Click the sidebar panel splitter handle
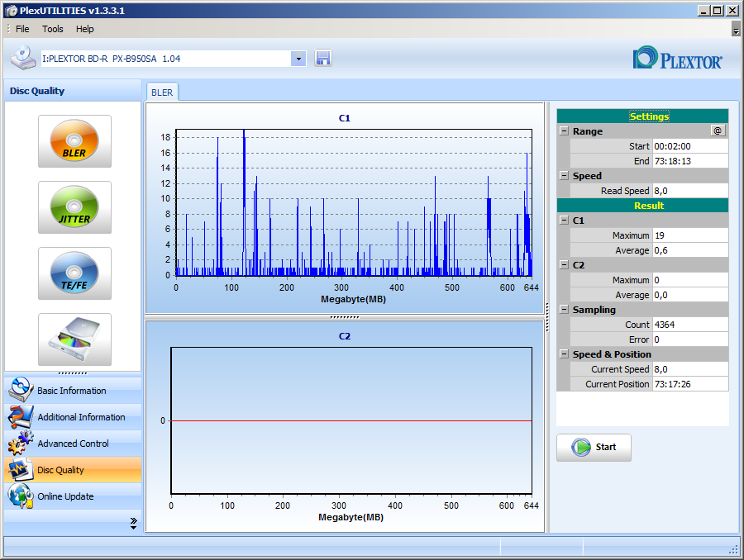The height and width of the screenshot is (560, 744). pyautogui.click(x=73, y=373)
